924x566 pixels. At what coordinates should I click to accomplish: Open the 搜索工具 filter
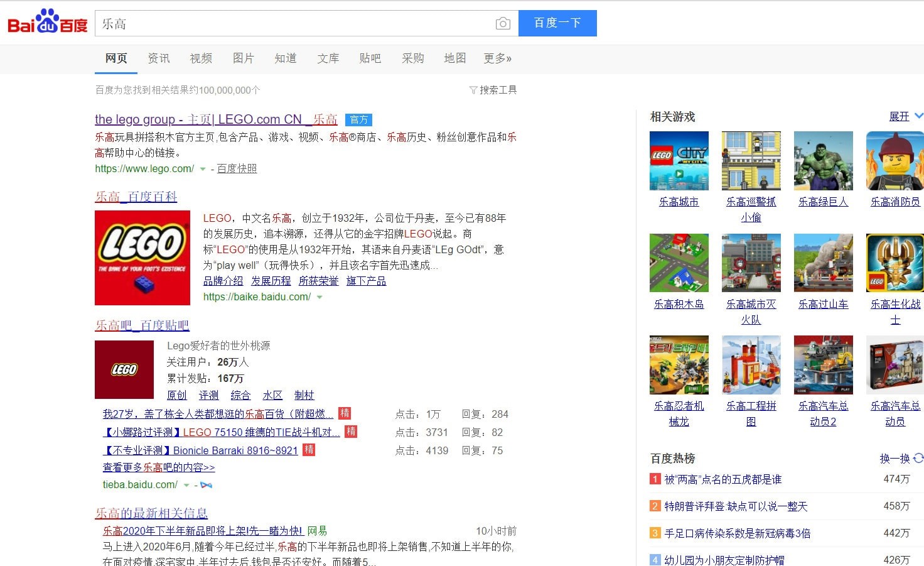(x=493, y=90)
